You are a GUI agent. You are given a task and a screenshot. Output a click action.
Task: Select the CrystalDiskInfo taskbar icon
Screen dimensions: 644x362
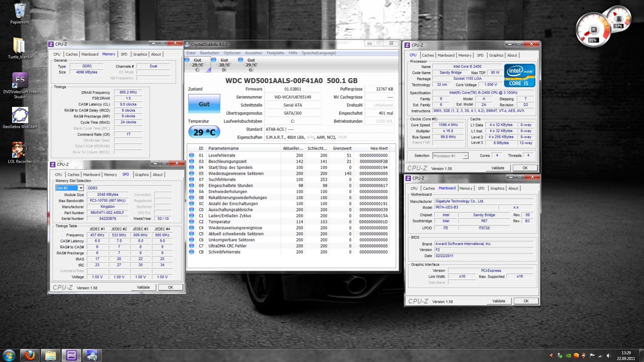coord(92,355)
